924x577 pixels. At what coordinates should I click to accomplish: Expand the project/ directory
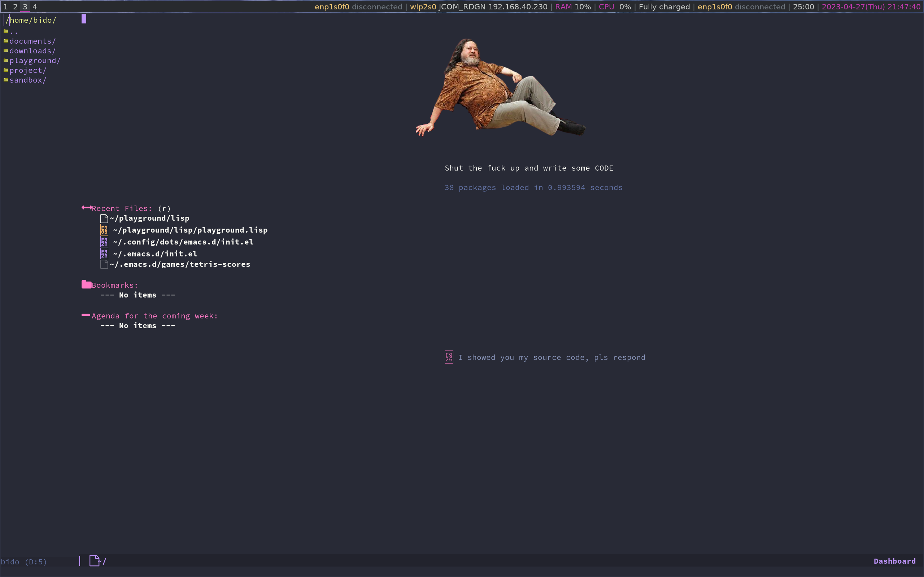click(27, 71)
